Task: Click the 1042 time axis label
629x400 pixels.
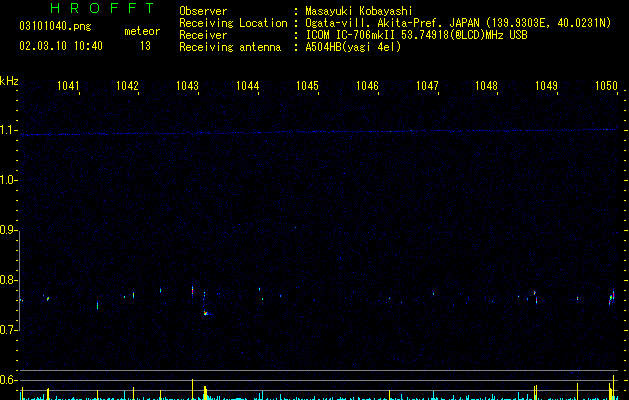Action: (127, 86)
